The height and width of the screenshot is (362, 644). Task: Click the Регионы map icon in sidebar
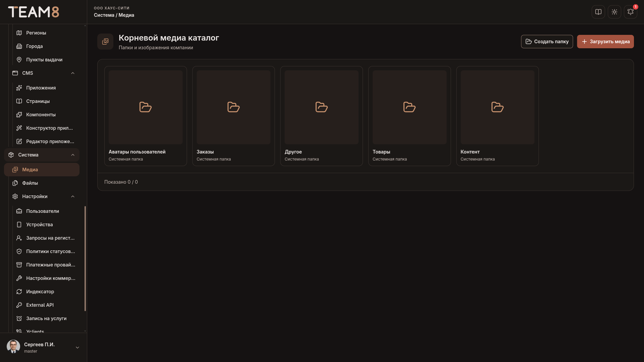tap(19, 33)
